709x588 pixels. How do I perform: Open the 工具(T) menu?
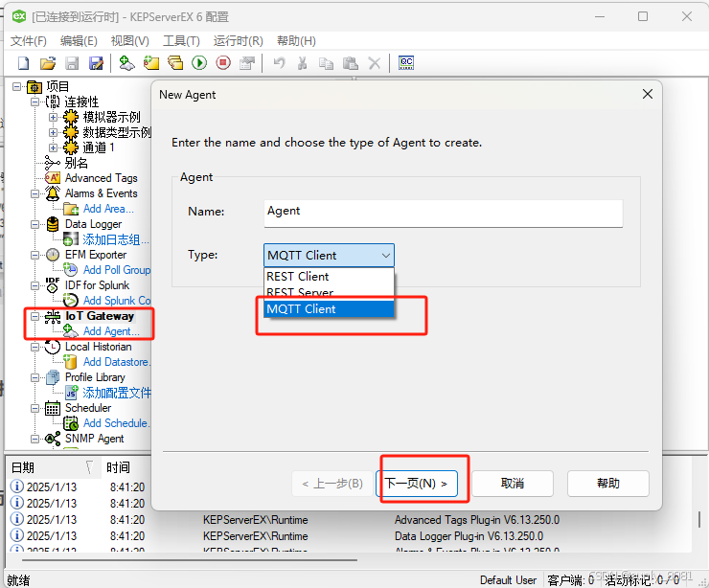(x=181, y=41)
